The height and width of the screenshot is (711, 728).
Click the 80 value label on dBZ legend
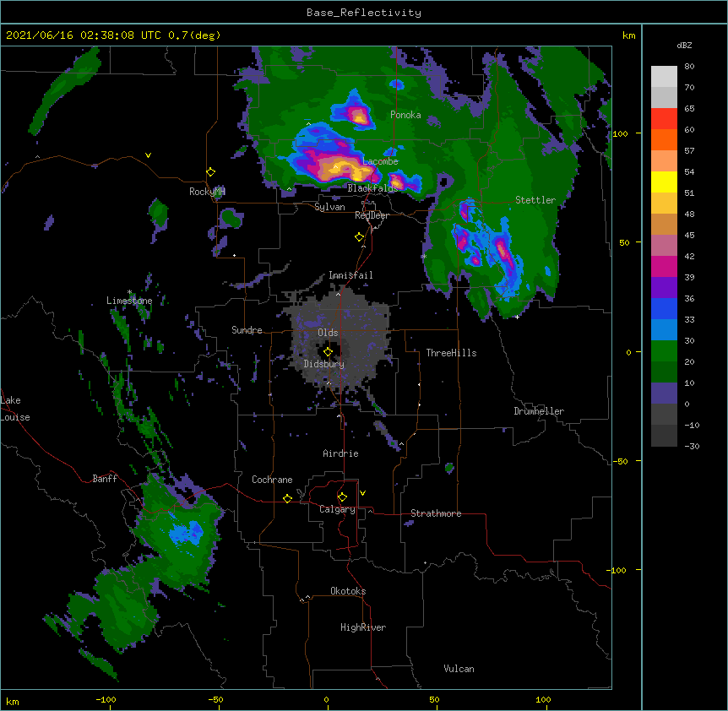pos(689,67)
